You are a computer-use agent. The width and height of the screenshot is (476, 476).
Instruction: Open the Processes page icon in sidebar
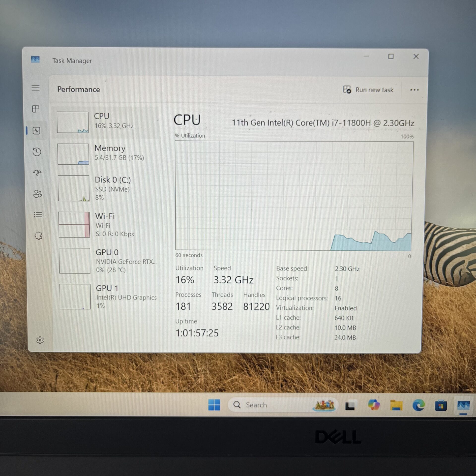point(36,109)
